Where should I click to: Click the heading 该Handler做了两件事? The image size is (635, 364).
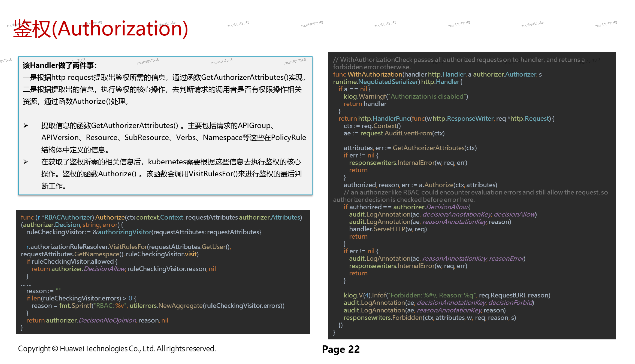[x=60, y=66]
